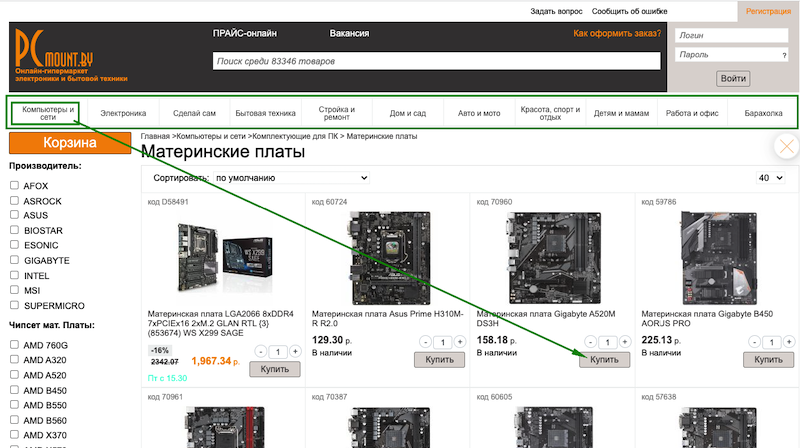
Task: Focus the Логин input field
Action: tap(732, 35)
